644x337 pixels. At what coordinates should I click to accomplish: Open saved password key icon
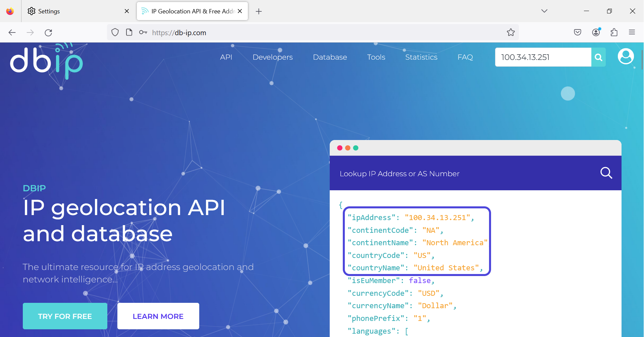click(x=143, y=32)
